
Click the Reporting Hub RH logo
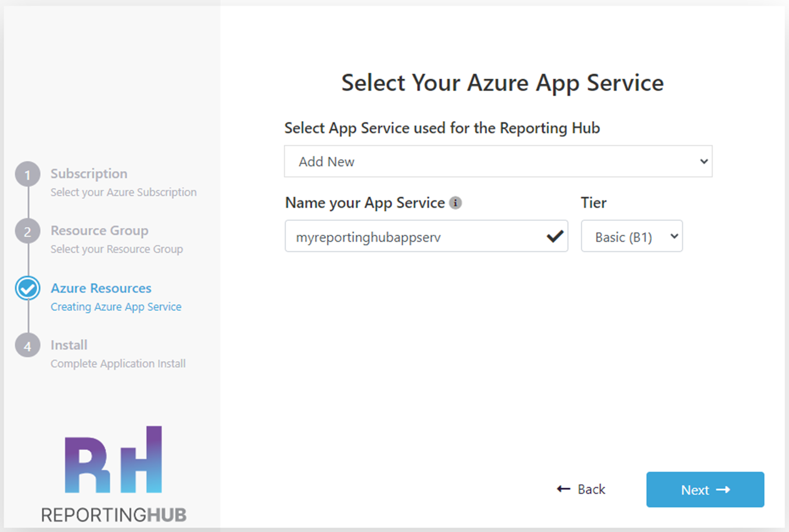pyautogui.click(x=113, y=459)
